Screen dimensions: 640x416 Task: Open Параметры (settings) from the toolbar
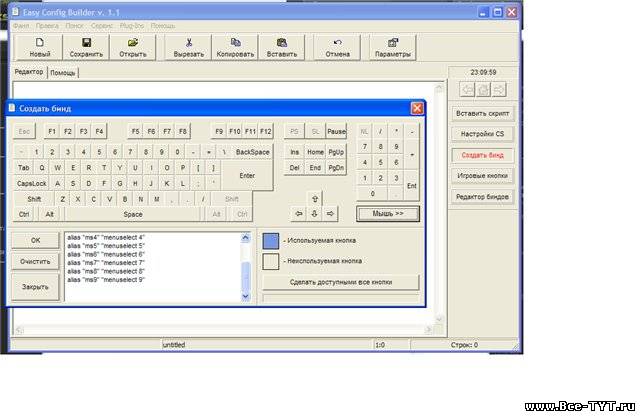pos(393,48)
